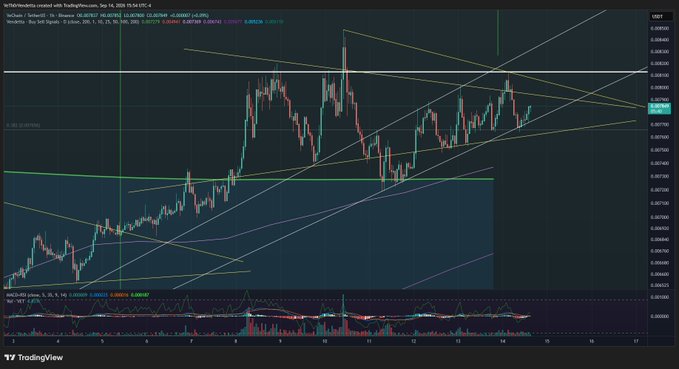Screen dimensions: 679x369
Task: Click the 0.382 Fibonacci level label
Action: pyautogui.click(x=23, y=126)
